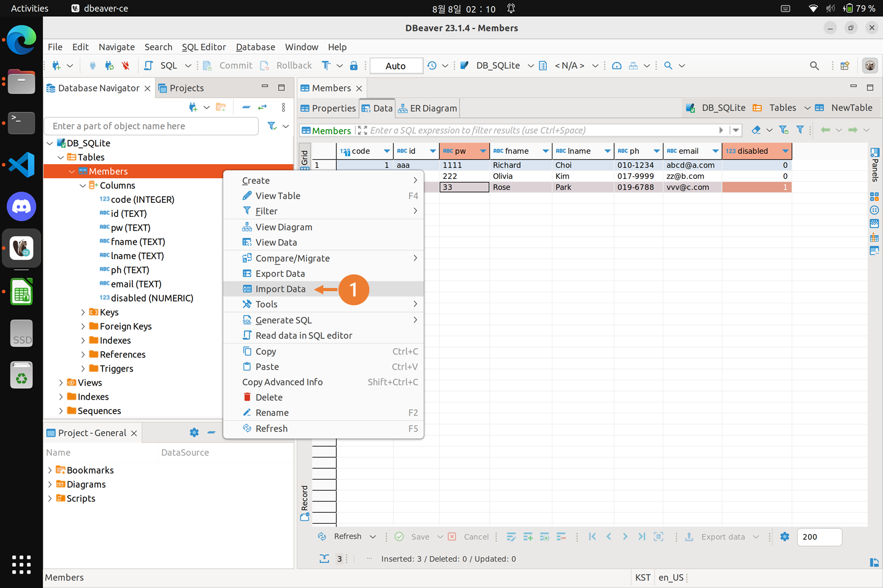
Task: Switch to the ER Diagram tab
Action: click(427, 108)
